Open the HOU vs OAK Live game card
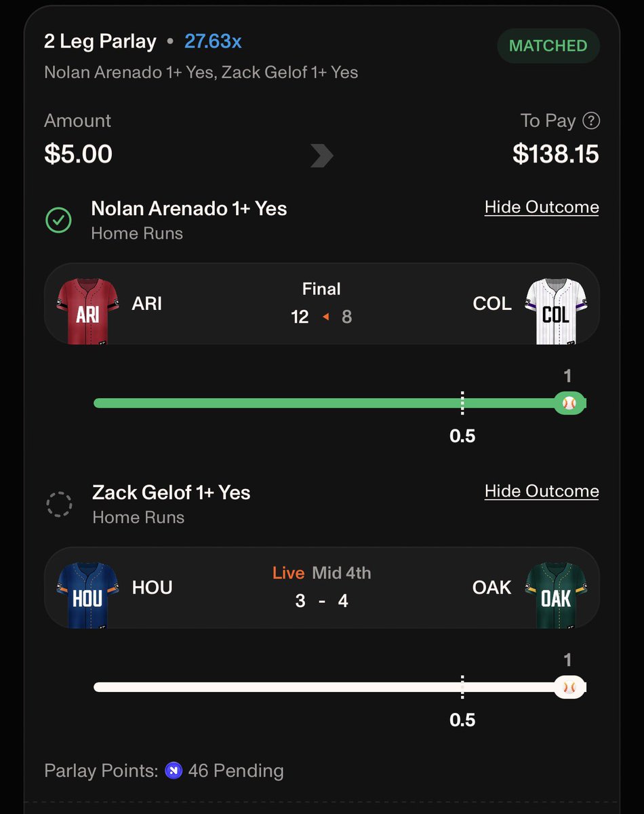 321,587
